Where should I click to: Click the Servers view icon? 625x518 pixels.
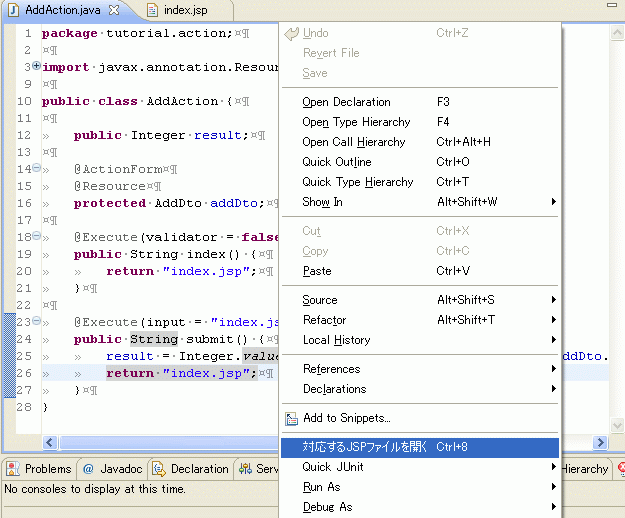coord(245,469)
